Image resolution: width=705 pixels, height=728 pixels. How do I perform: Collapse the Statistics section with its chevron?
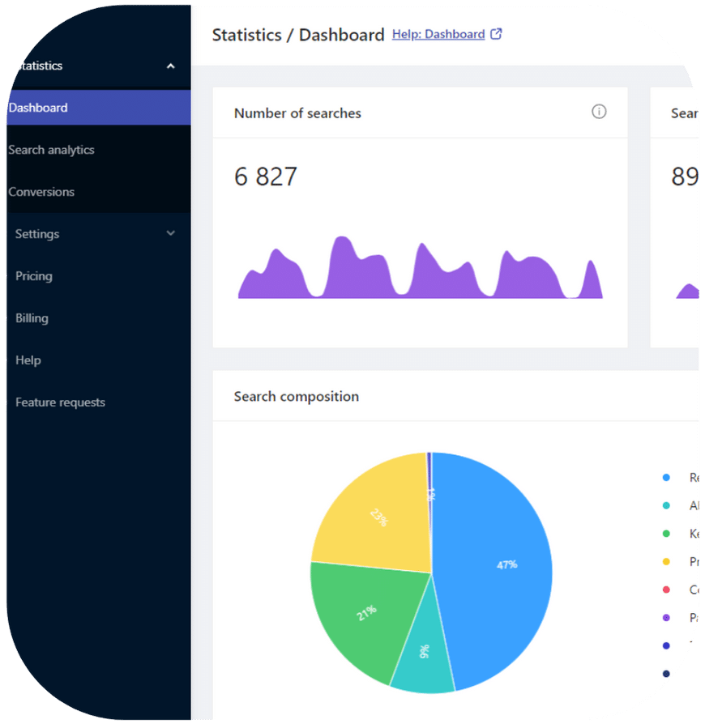point(170,66)
